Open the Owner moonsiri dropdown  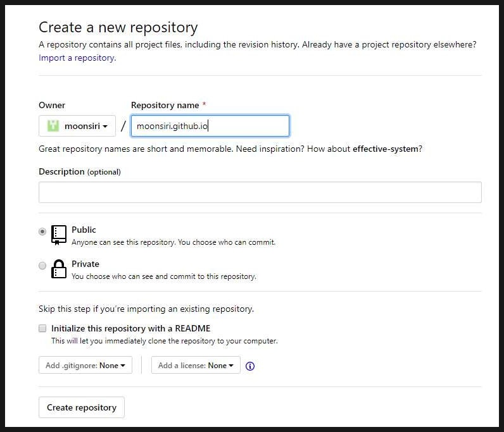77,126
